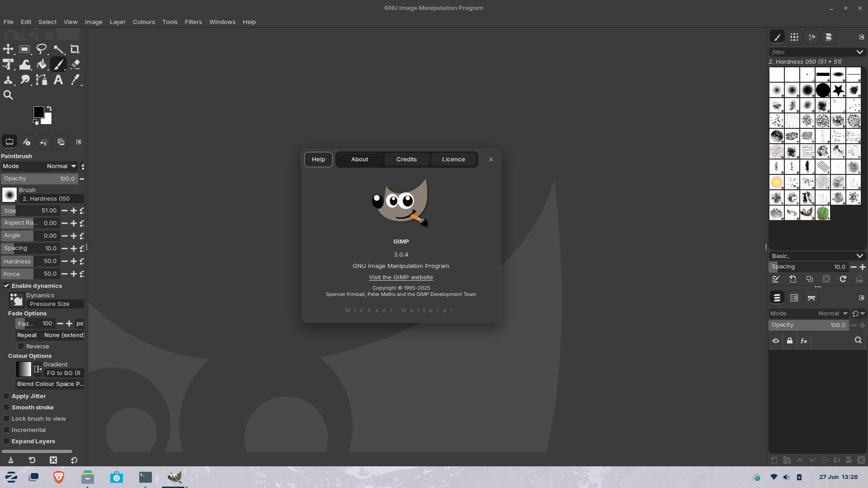Open the Basic brush tag dropdown

click(859, 256)
